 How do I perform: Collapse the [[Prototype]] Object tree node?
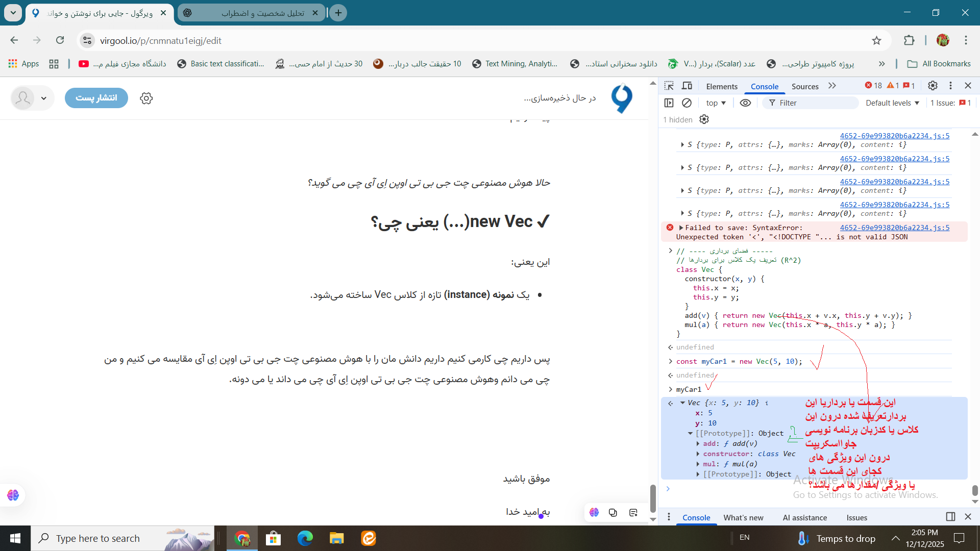(x=690, y=433)
